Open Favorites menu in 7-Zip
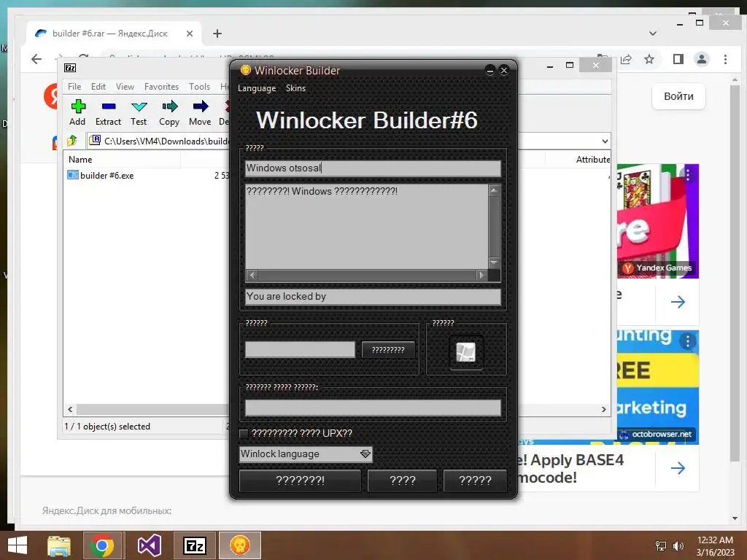Image resolution: width=747 pixels, height=560 pixels. coord(161,87)
